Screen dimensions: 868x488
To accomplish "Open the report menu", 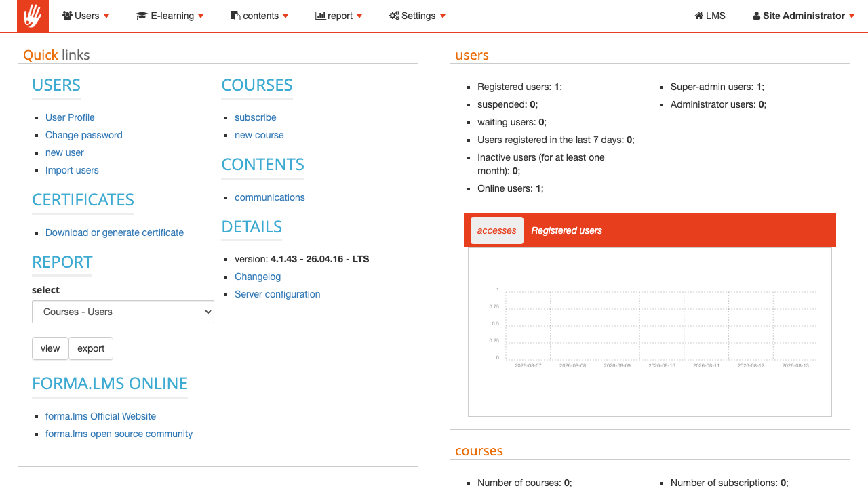I will tap(339, 16).
